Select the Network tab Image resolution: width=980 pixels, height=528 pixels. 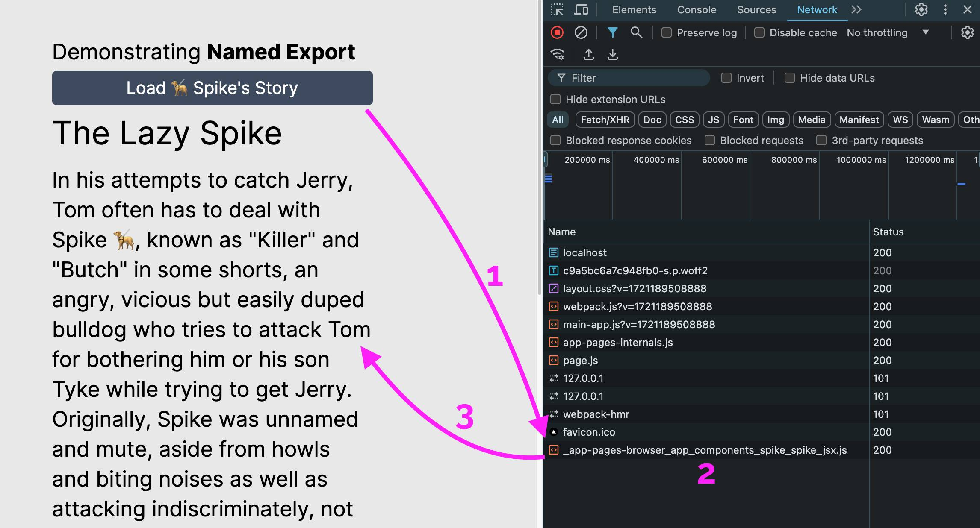[x=817, y=9]
